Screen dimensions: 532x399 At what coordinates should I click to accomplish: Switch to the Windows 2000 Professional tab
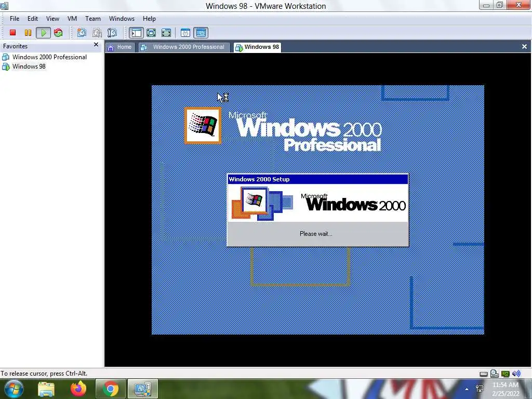183,47
